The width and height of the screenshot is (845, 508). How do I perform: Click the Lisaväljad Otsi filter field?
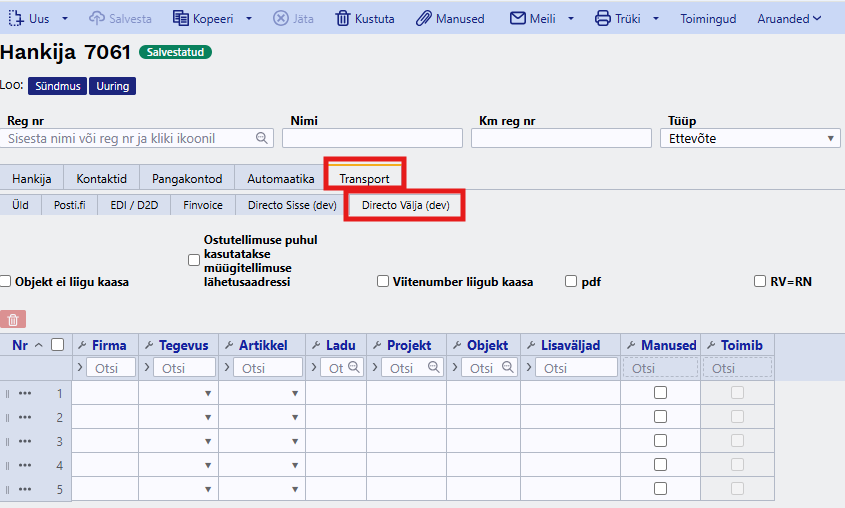(x=576, y=368)
